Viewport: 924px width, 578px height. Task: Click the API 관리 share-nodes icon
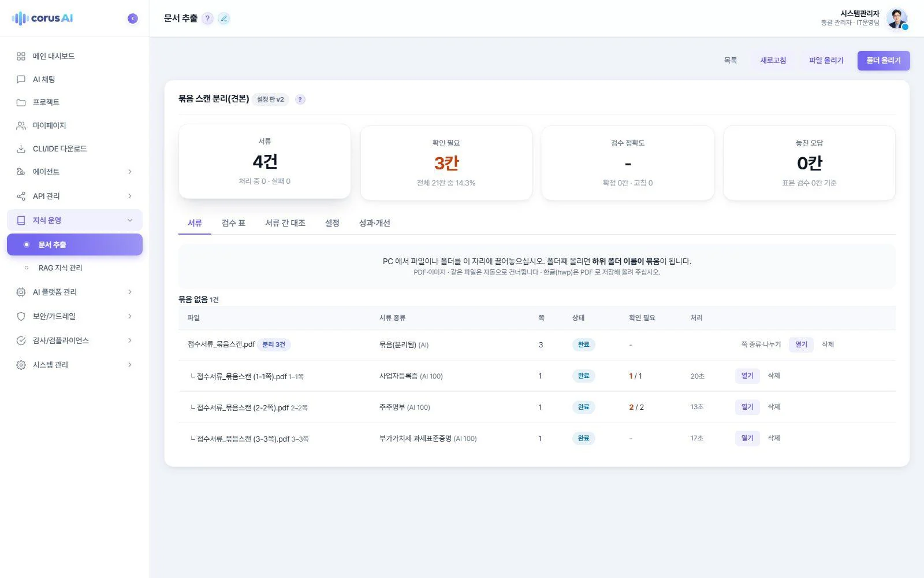21,196
